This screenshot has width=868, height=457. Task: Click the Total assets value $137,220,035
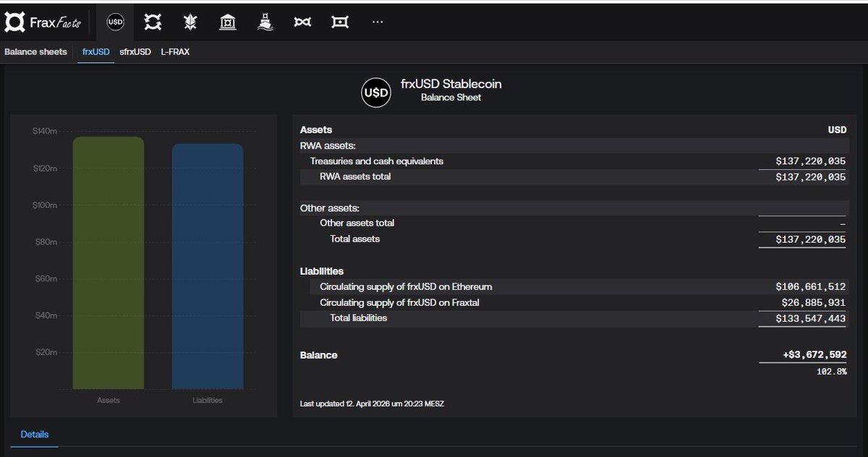810,239
